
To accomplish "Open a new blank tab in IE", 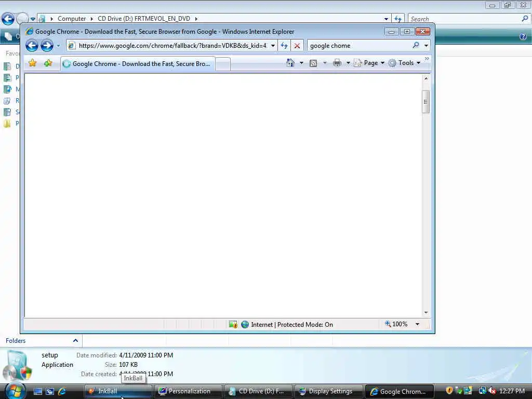I will pos(223,64).
